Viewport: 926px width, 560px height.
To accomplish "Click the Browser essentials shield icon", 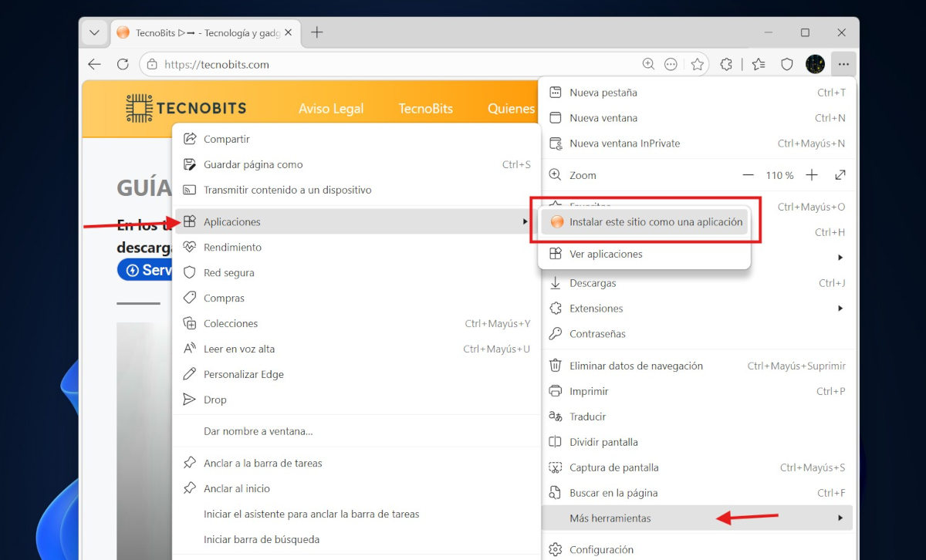I will (787, 65).
